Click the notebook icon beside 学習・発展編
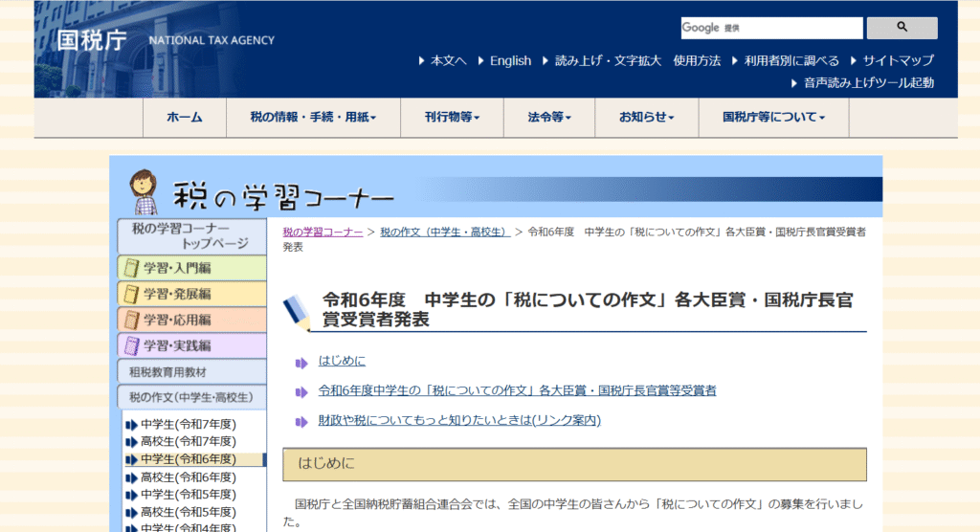Screen dimensions: 980x532 point(130,294)
